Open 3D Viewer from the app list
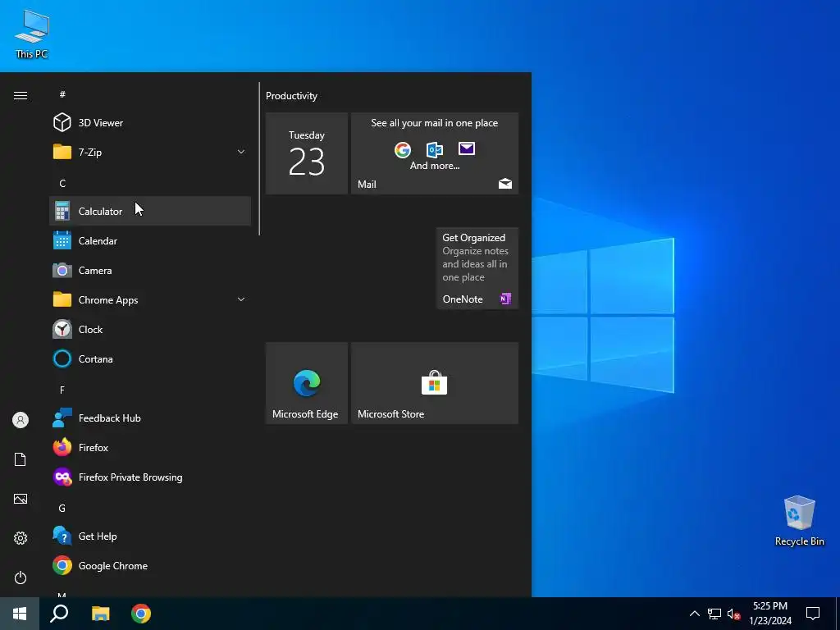This screenshot has height=630, width=840. tap(150, 123)
